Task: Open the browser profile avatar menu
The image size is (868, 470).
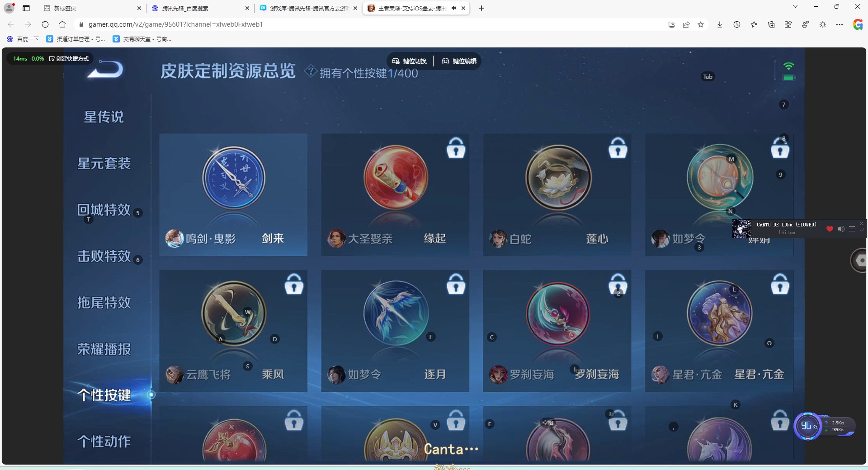Action: [x=9, y=7]
